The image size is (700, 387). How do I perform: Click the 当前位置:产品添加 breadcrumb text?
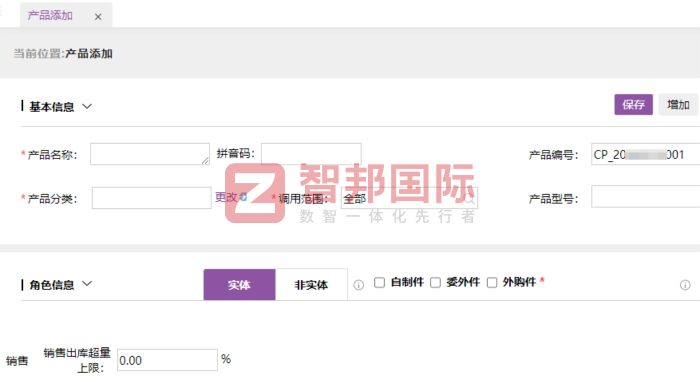click(x=62, y=54)
